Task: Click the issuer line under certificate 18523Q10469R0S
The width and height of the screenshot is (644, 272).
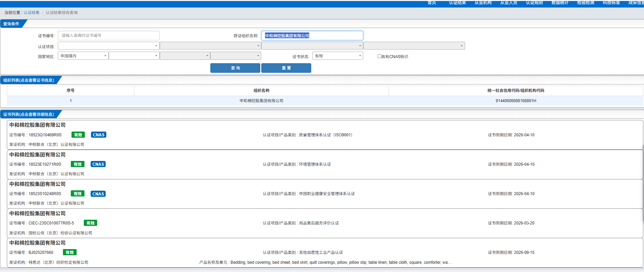Action: [47, 145]
